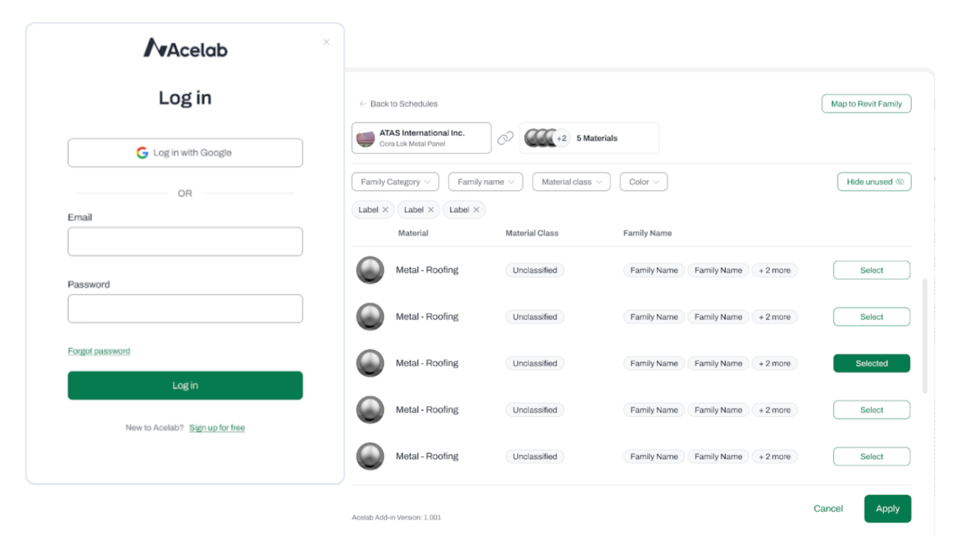
Task: Click the link chain icon
Action: click(x=505, y=138)
